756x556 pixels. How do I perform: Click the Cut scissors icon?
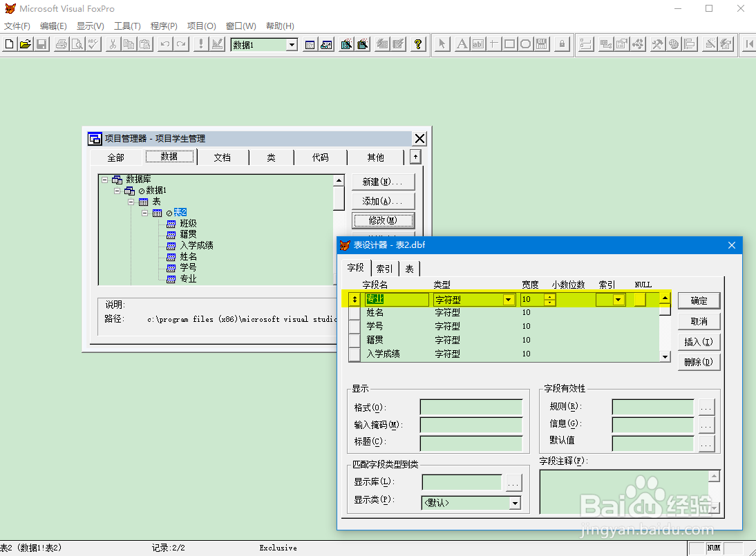click(x=113, y=44)
